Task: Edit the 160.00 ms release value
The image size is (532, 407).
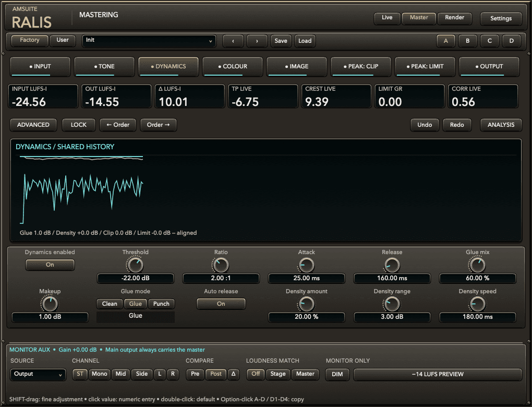Action: 392,278
